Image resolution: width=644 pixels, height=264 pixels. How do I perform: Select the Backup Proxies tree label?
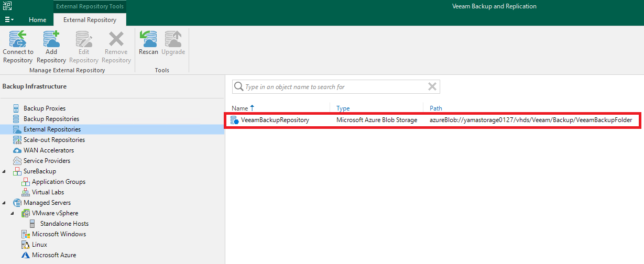45,108
